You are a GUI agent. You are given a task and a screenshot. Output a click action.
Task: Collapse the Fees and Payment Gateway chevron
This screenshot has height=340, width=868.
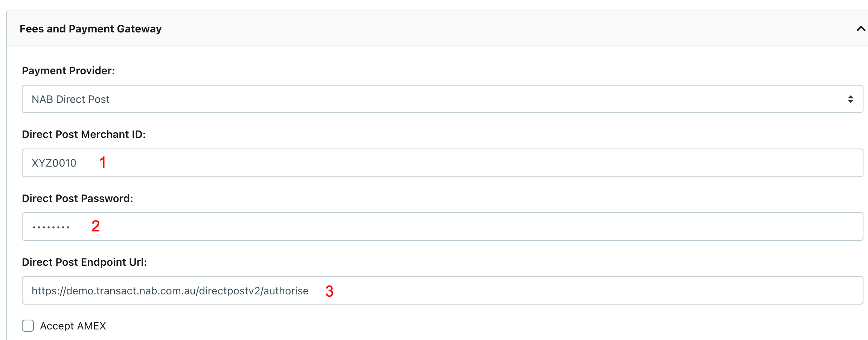pos(860,29)
